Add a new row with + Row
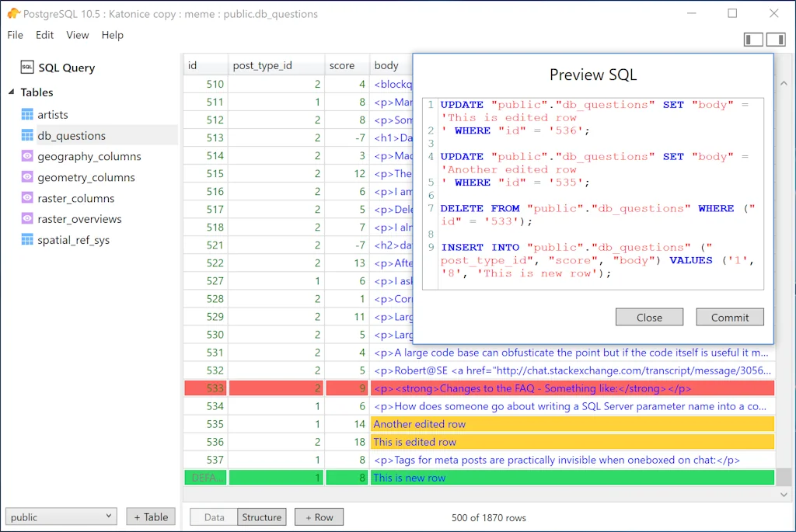 coord(319,516)
